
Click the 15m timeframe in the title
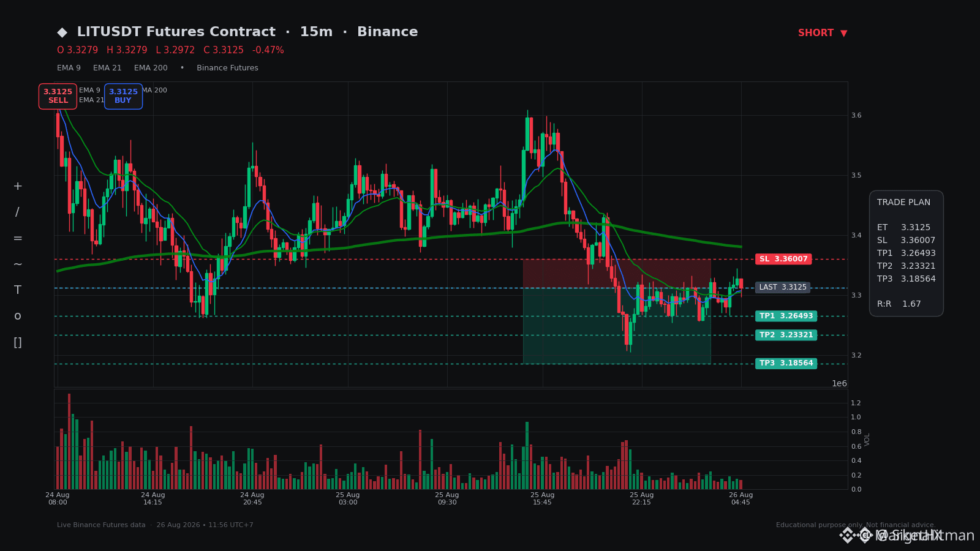coord(316,32)
